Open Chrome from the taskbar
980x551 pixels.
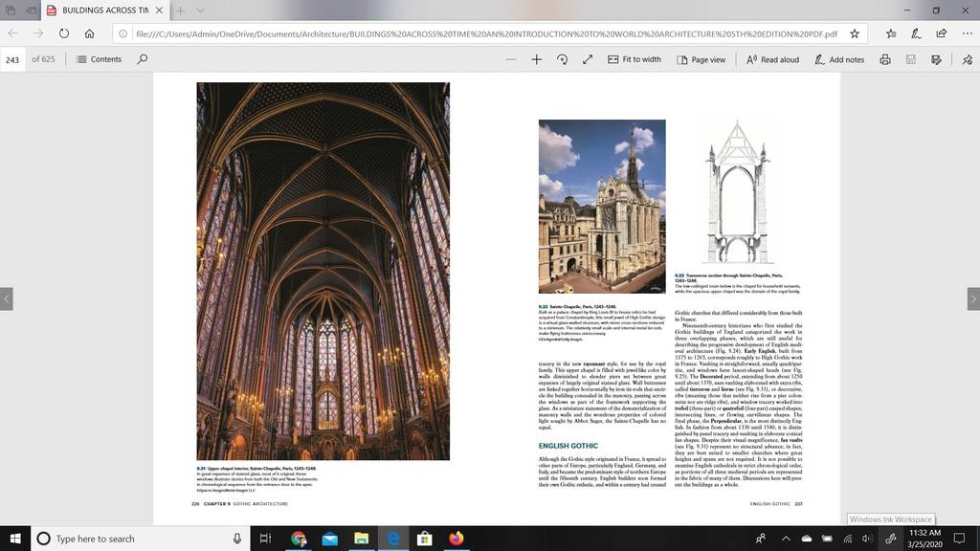(x=299, y=539)
